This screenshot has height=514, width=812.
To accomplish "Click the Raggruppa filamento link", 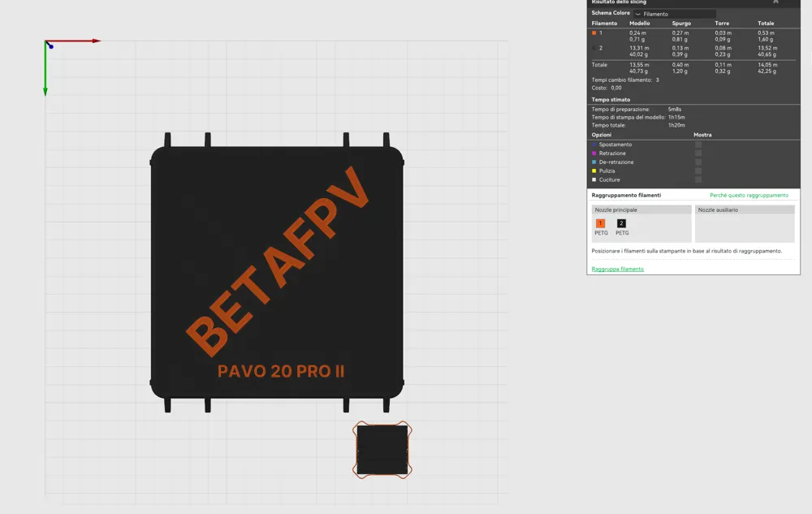I will tap(617, 269).
